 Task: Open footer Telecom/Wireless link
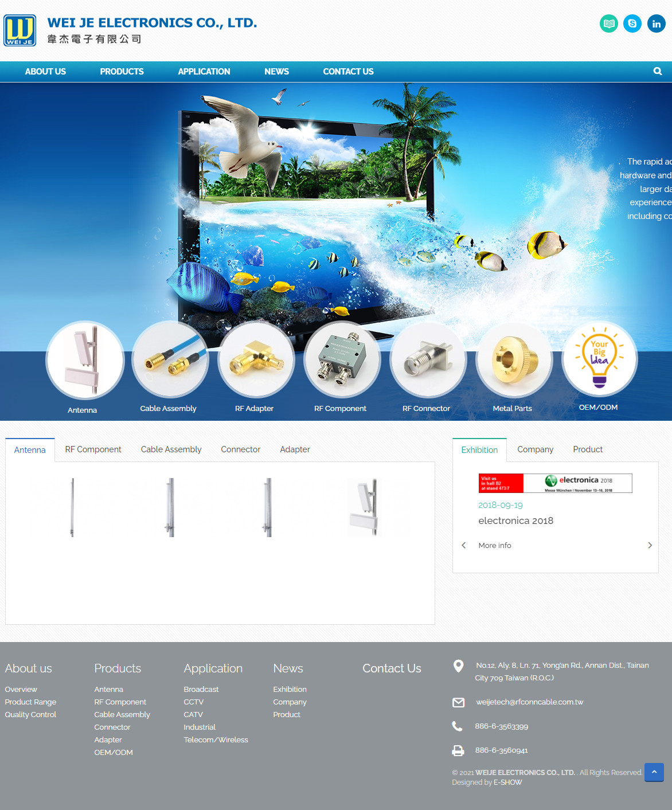[x=216, y=740]
